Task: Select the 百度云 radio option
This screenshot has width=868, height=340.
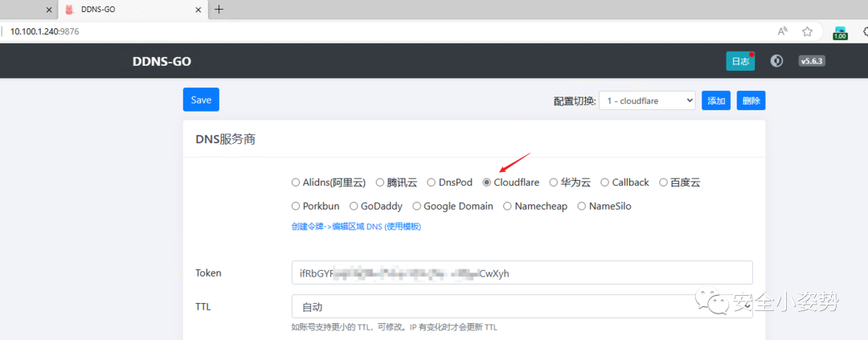Action: click(663, 182)
